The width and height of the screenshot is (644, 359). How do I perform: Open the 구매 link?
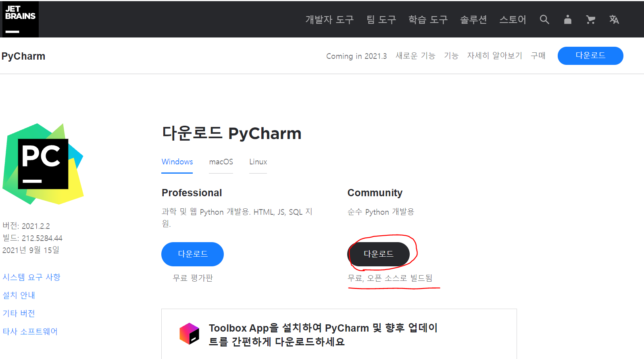click(x=538, y=56)
